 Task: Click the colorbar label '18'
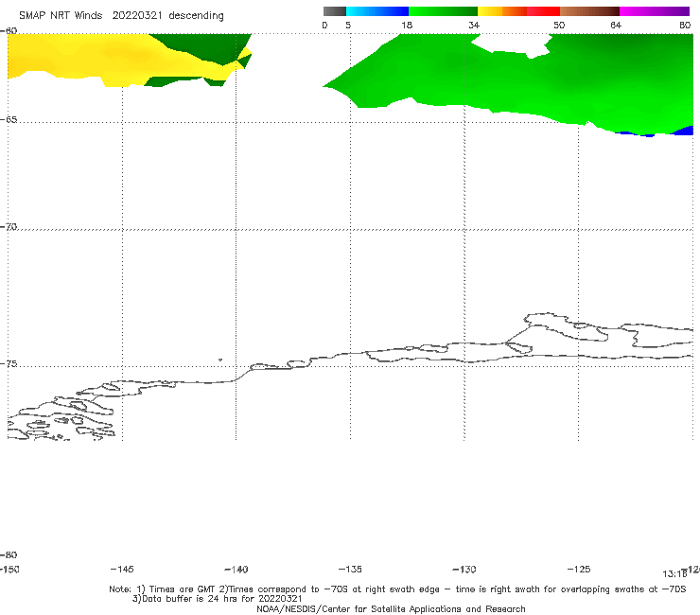[407, 26]
